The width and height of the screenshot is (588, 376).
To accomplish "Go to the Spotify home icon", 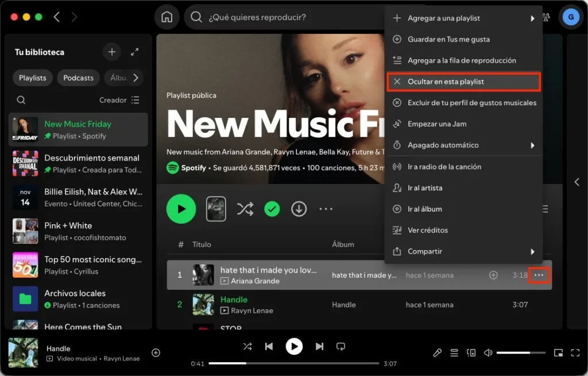I will pyautogui.click(x=167, y=17).
